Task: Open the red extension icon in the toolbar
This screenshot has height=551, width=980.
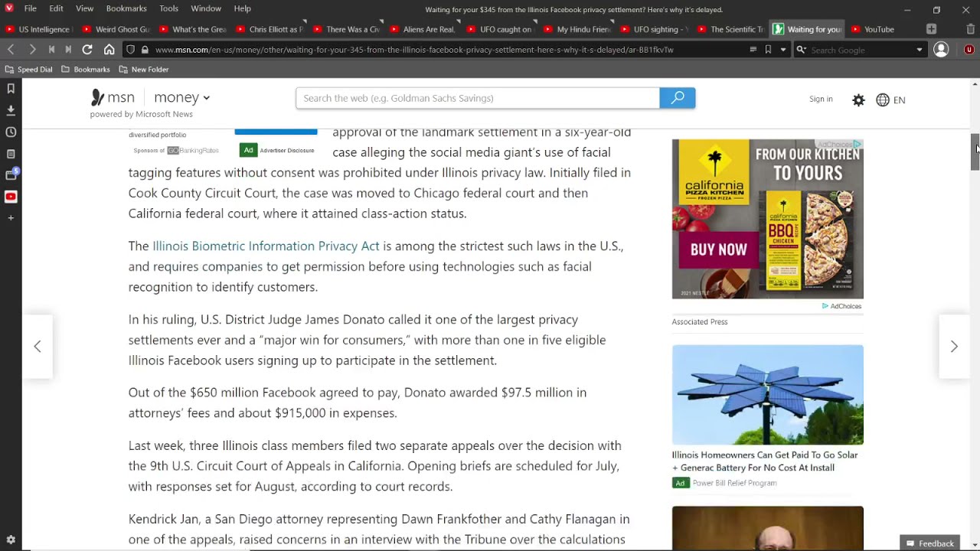Action: 969,49
